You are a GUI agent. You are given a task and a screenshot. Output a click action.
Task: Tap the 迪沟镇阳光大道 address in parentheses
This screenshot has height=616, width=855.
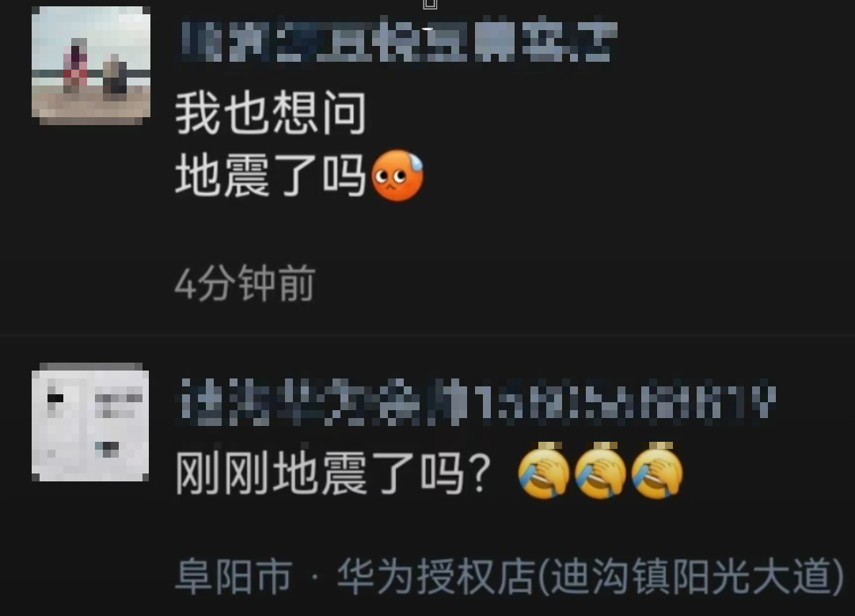tap(690, 576)
